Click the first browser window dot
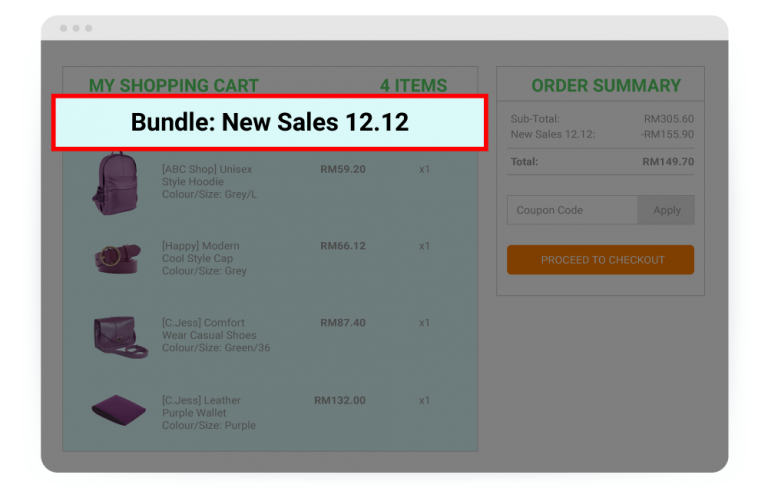 [x=64, y=28]
